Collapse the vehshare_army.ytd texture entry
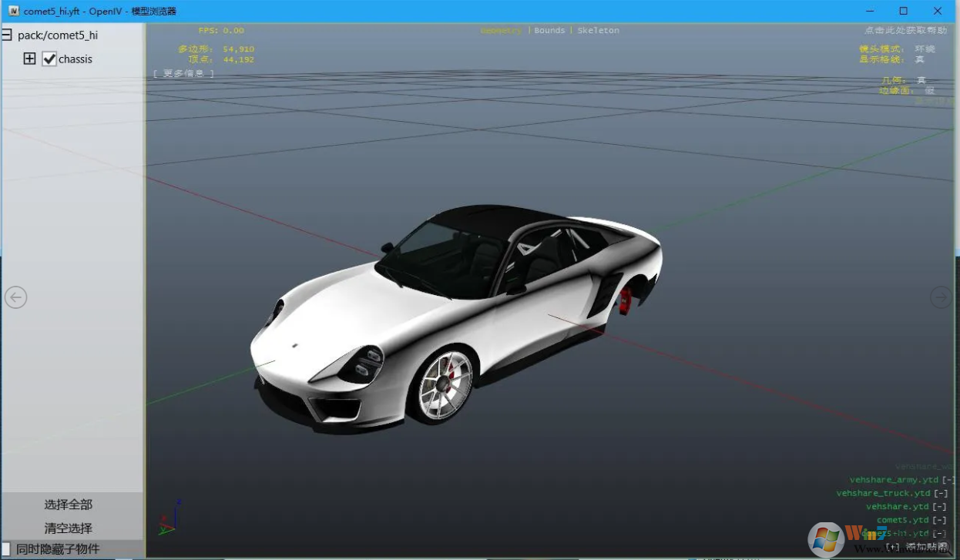The height and width of the screenshot is (560, 960). 948,479
